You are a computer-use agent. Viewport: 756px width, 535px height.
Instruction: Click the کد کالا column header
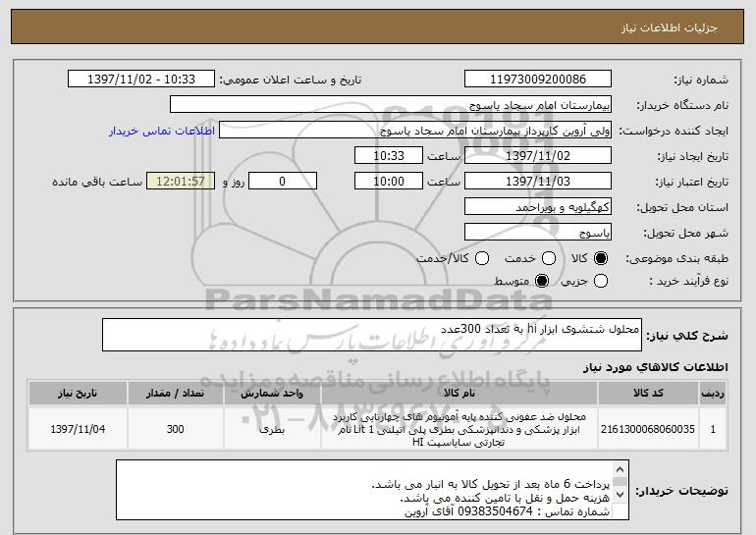tap(648, 394)
